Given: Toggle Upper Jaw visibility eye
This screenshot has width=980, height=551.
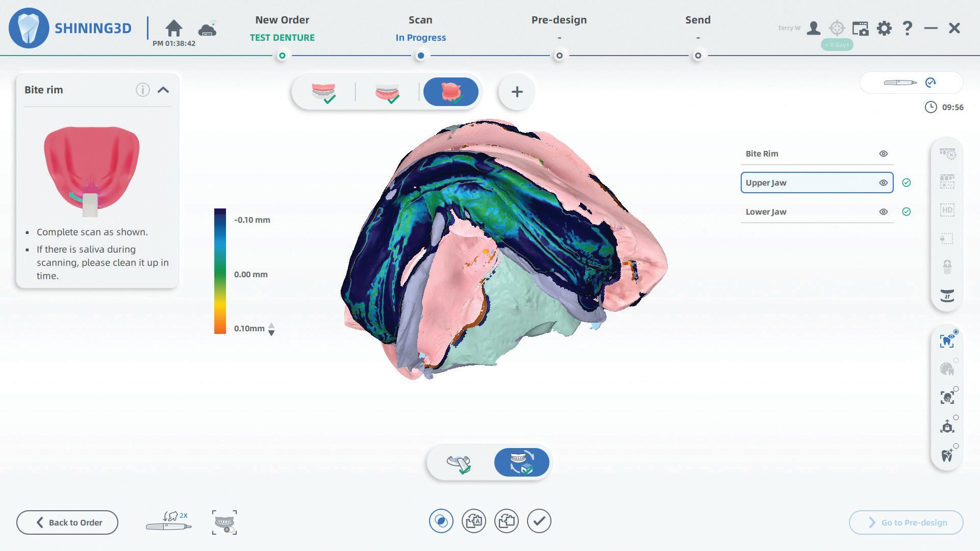Looking at the screenshot, I should [883, 183].
